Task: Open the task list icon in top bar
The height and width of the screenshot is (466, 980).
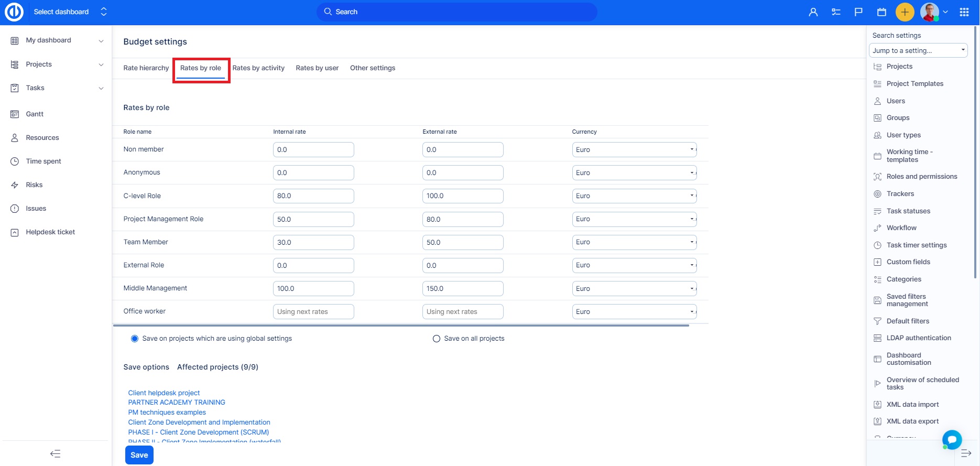Action: 836,12
